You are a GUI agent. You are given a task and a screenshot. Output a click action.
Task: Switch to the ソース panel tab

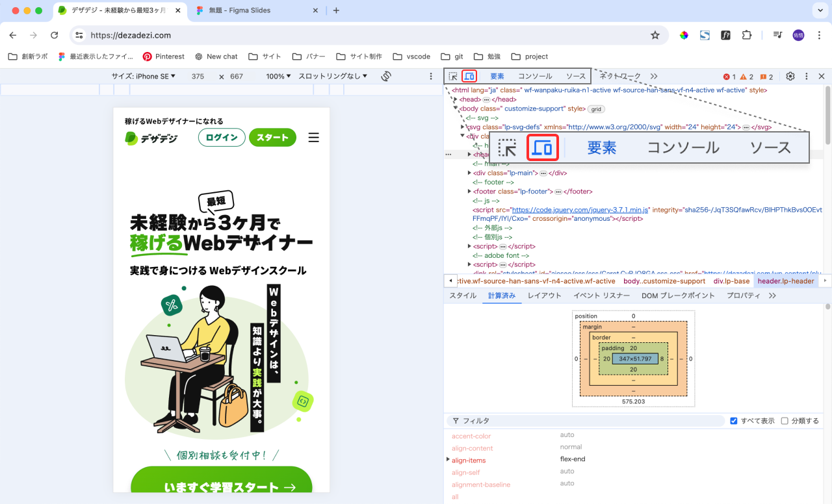576,76
